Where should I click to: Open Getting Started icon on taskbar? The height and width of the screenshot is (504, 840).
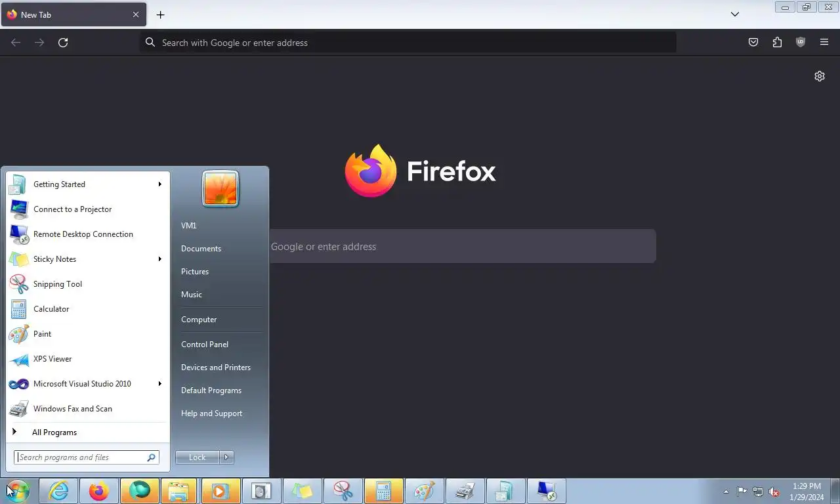coord(506,491)
